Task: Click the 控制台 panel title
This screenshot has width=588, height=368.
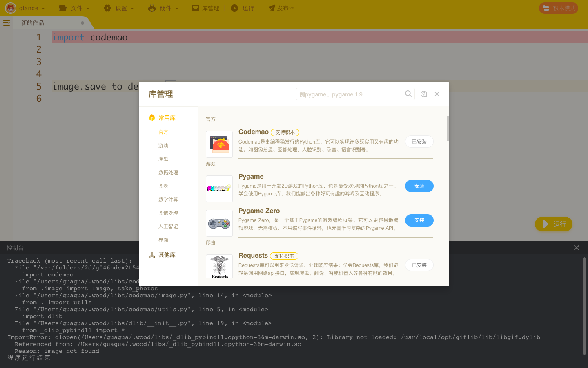Action: click(15, 248)
